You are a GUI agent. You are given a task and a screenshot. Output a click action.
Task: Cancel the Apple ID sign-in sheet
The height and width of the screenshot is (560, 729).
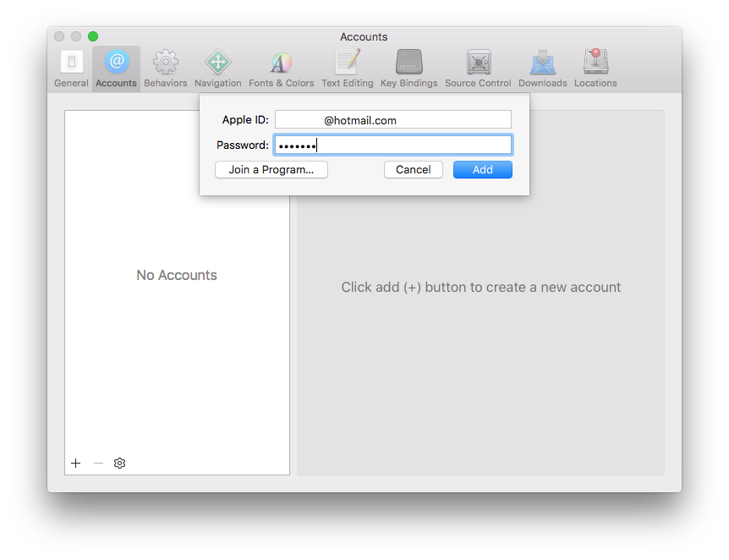(x=414, y=170)
